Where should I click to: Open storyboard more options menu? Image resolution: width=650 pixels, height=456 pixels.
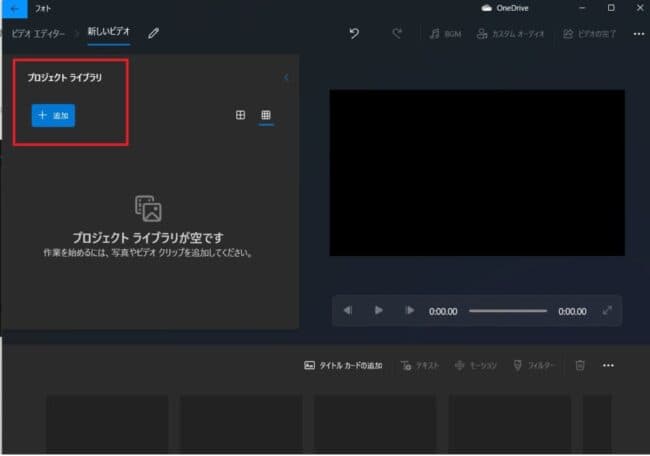coord(608,365)
